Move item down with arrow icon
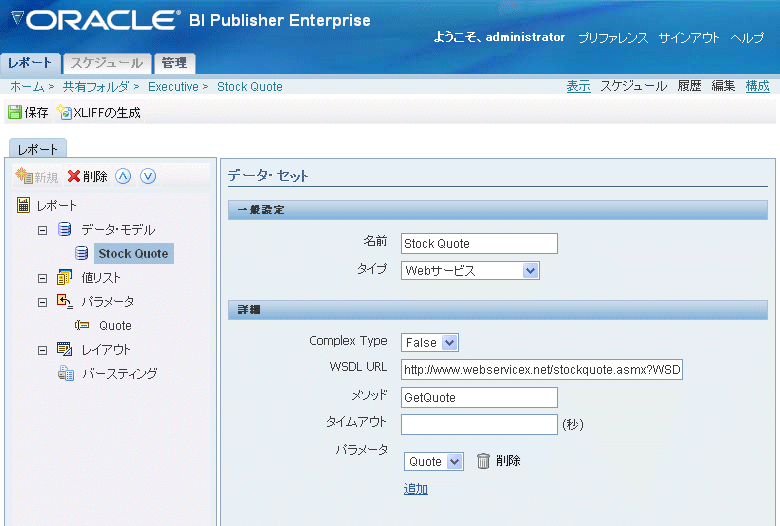The image size is (780, 526). coord(148,176)
